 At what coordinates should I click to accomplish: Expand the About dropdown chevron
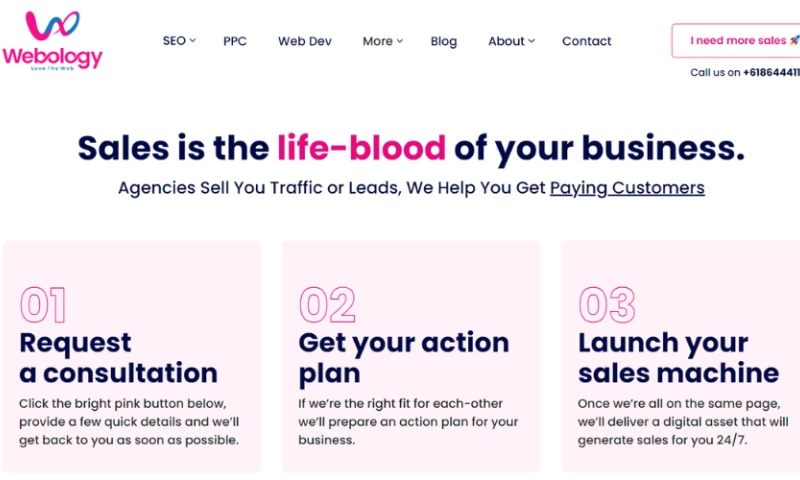pos(531,40)
